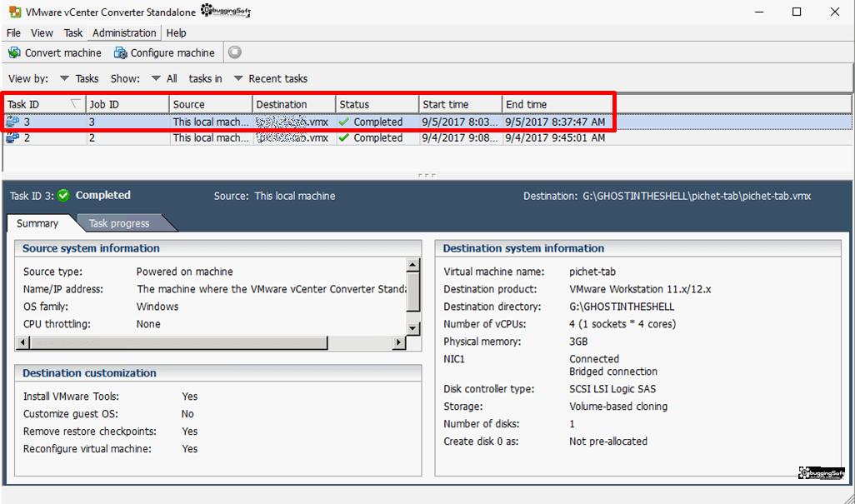This screenshot has width=855, height=504.
Task: Select the end time 9/4/2017 9:45:01 AM cell
Action: [555, 137]
